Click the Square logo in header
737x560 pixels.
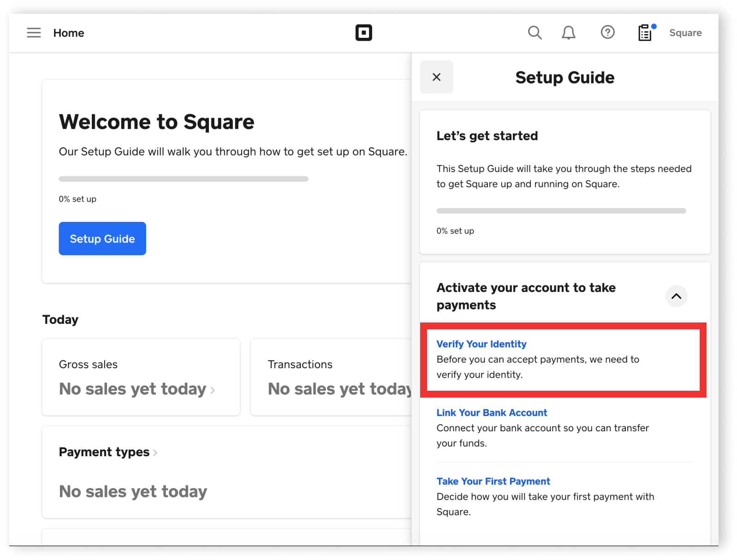pyautogui.click(x=363, y=33)
